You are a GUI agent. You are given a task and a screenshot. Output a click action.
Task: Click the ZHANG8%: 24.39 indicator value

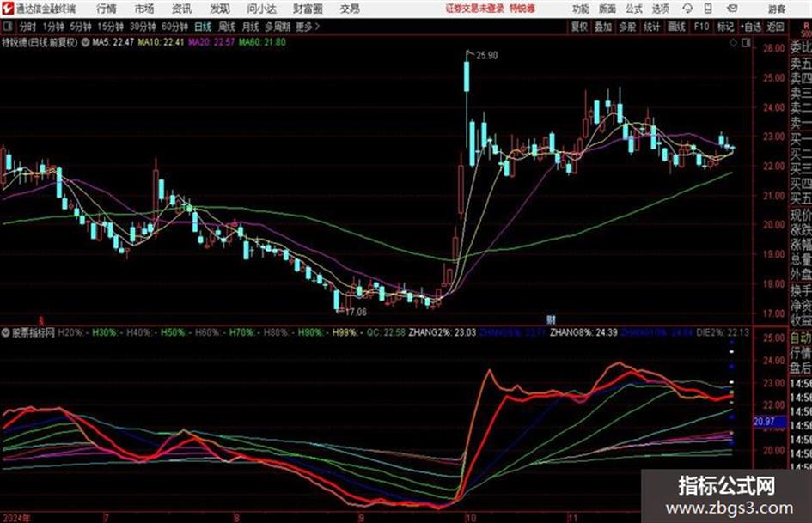pos(583,332)
